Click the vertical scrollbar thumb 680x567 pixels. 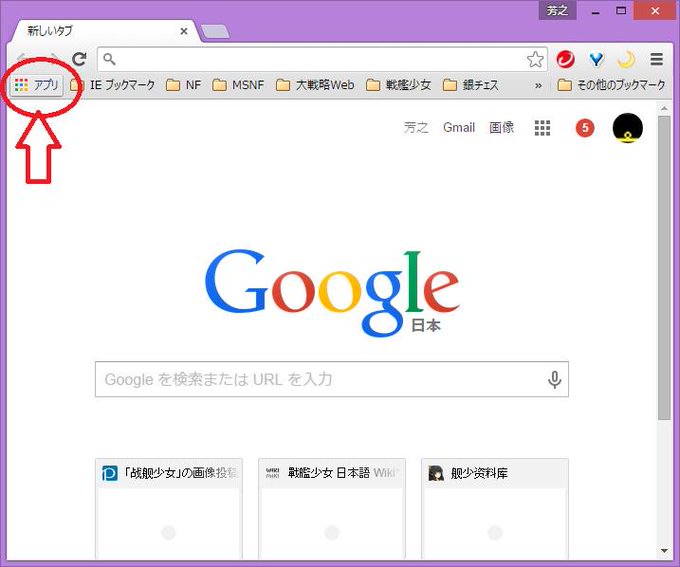[664, 268]
